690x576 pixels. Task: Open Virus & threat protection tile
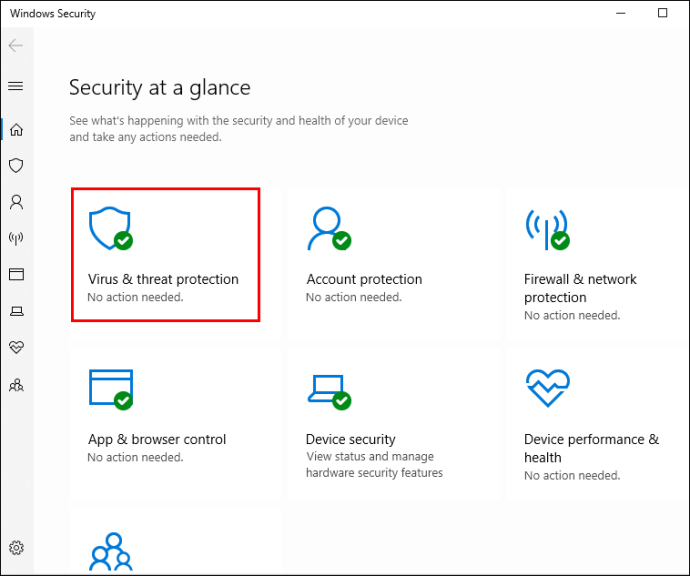tap(165, 255)
